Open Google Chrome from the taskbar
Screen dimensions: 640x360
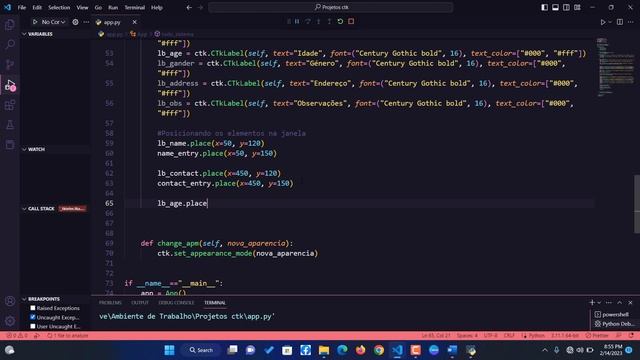[379, 350]
